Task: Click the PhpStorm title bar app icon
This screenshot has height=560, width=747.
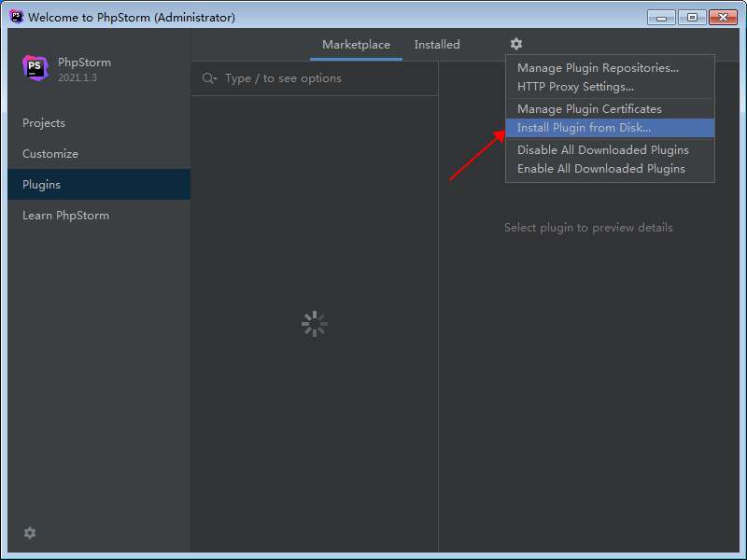Action: [x=16, y=17]
